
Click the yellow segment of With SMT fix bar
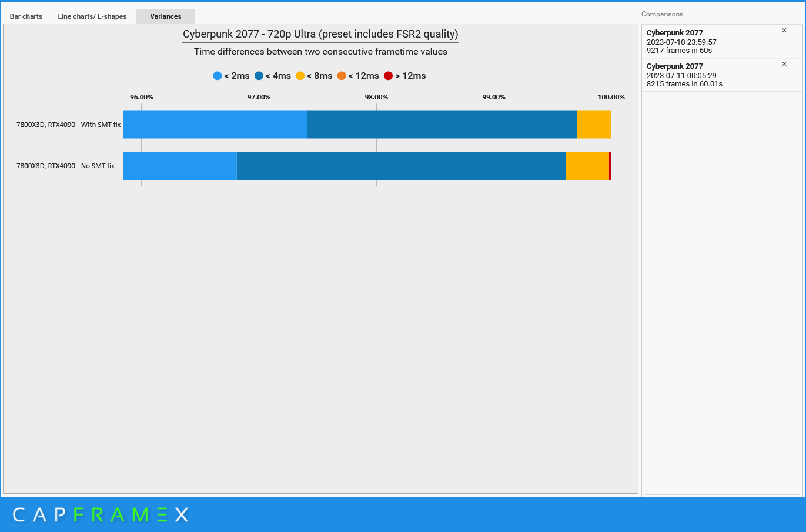594,124
